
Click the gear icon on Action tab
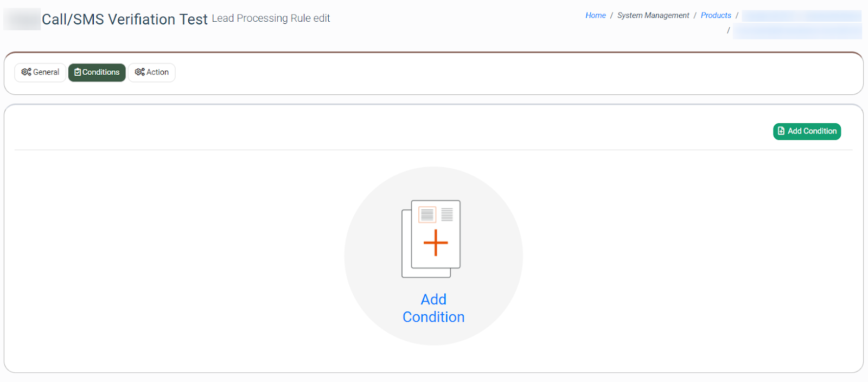tap(139, 72)
